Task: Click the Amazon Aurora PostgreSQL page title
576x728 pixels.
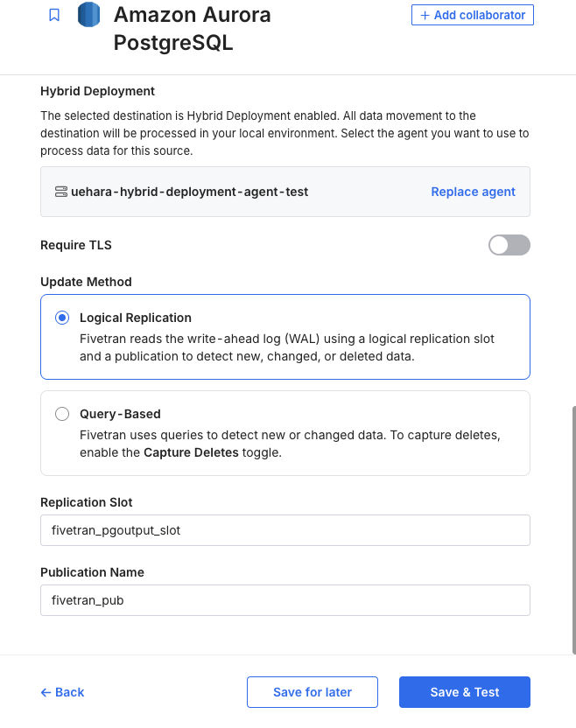Action: (193, 29)
